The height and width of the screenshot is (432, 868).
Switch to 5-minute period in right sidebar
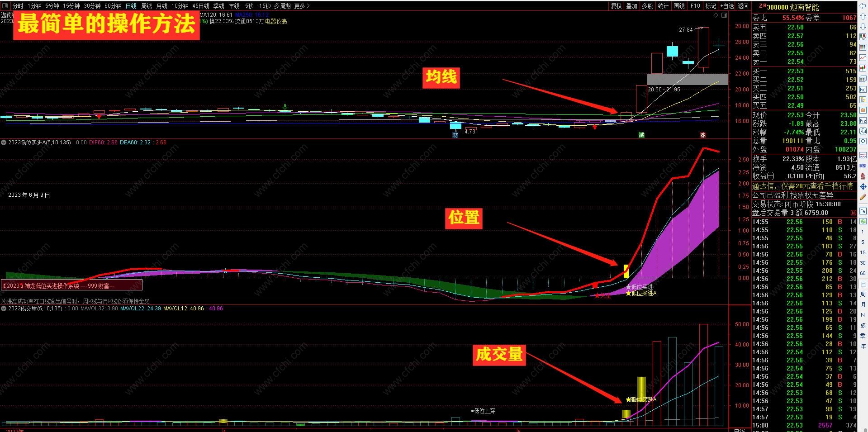863,242
